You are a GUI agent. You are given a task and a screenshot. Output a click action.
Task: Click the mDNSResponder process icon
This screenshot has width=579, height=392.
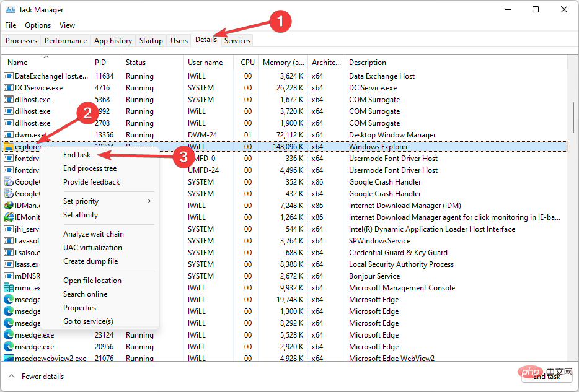pos(9,276)
